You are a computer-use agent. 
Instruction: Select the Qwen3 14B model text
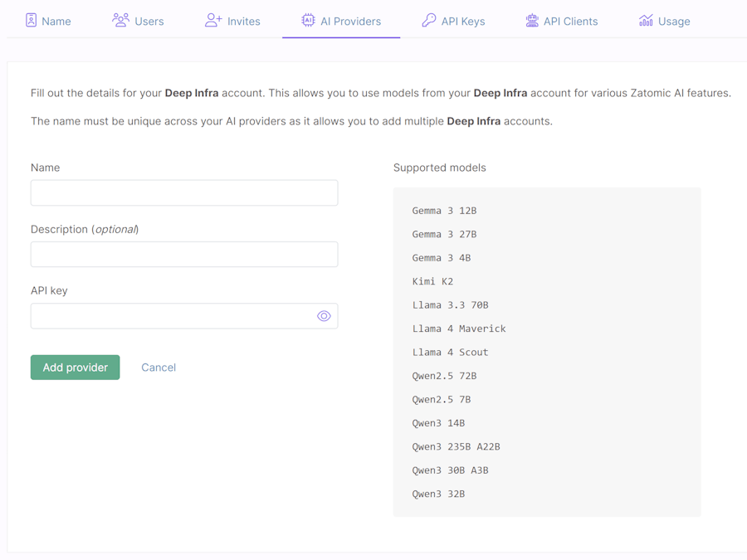[x=439, y=423]
